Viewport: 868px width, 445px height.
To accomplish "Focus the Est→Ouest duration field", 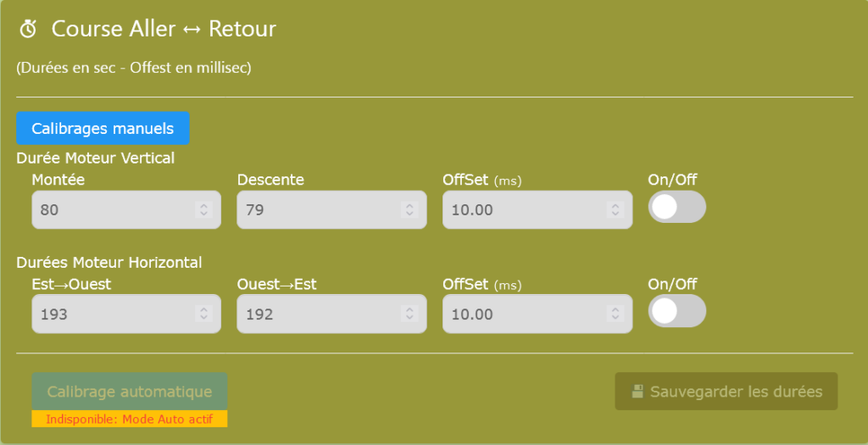I will (110, 314).
